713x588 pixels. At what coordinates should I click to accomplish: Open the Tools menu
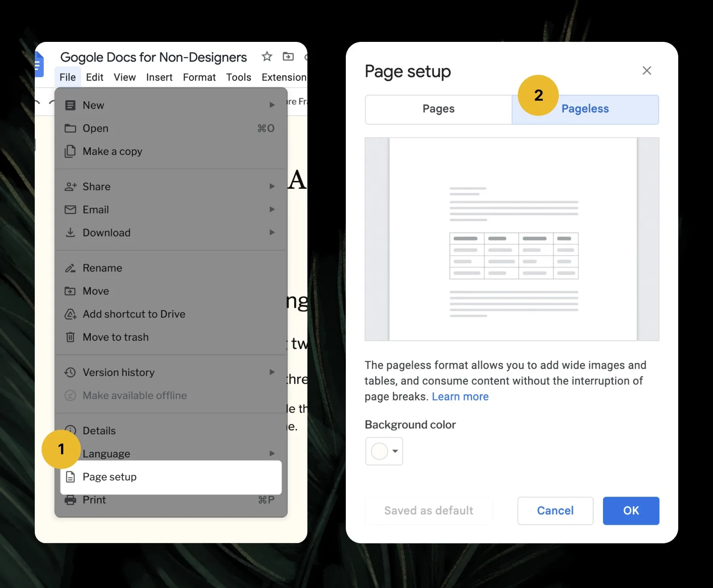coord(238,77)
